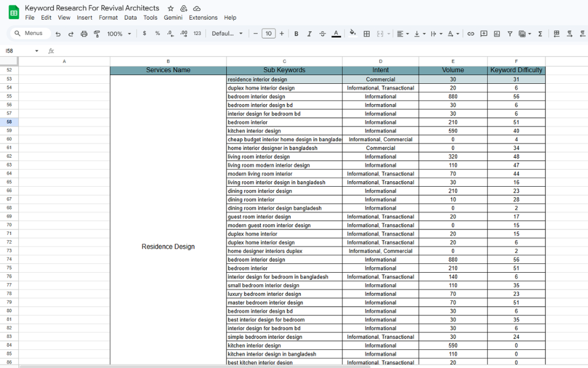The width and height of the screenshot is (588, 368).
Task: Open the zoom 100% dropdown
Action: [119, 34]
